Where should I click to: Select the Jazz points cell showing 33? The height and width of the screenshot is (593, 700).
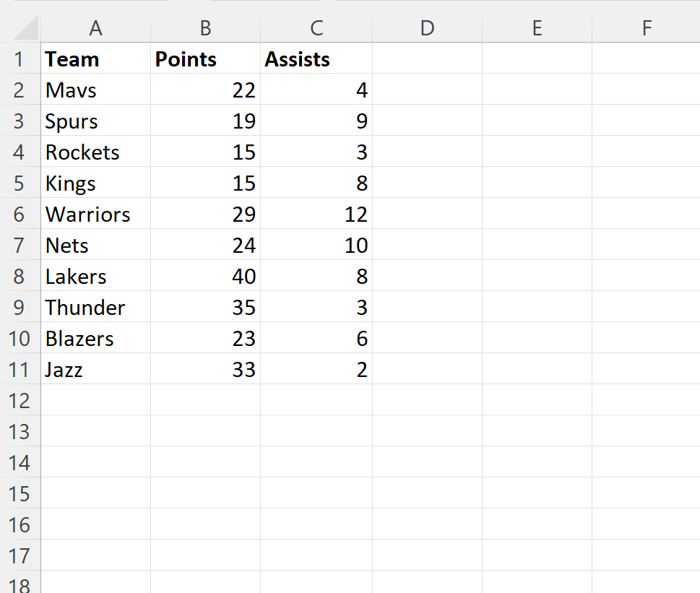205,370
